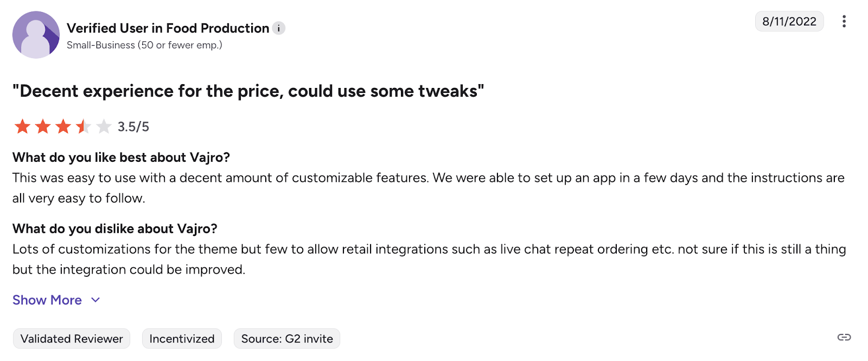
Task: Click the Validated Reviewer badge
Action: click(x=71, y=338)
